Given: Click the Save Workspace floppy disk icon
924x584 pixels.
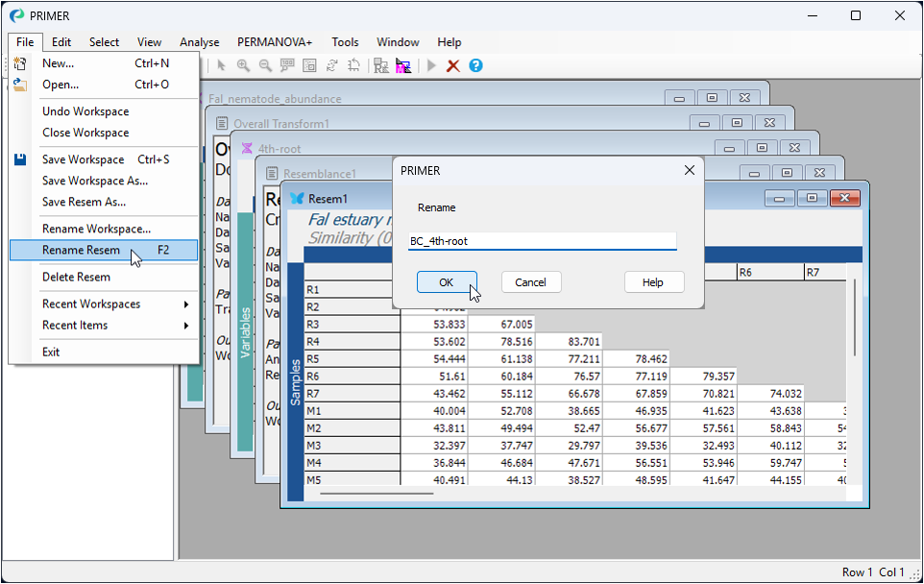Looking at the screenshot, I should 20,159.
